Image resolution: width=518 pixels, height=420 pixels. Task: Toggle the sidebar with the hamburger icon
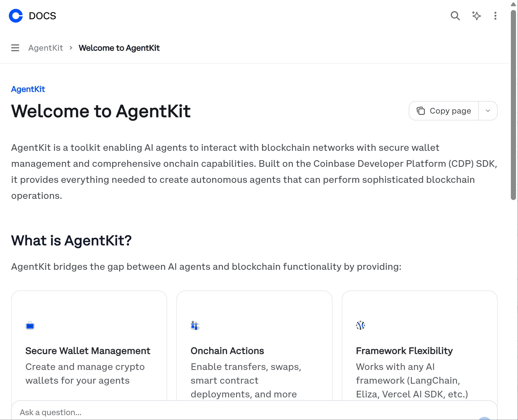(x=15, y=47)
